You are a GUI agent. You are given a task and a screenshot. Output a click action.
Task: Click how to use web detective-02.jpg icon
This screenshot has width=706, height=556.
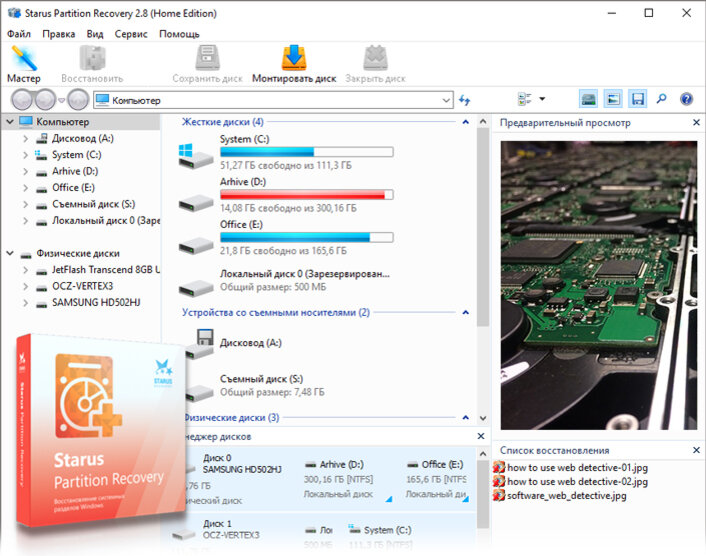pos(498,481)
